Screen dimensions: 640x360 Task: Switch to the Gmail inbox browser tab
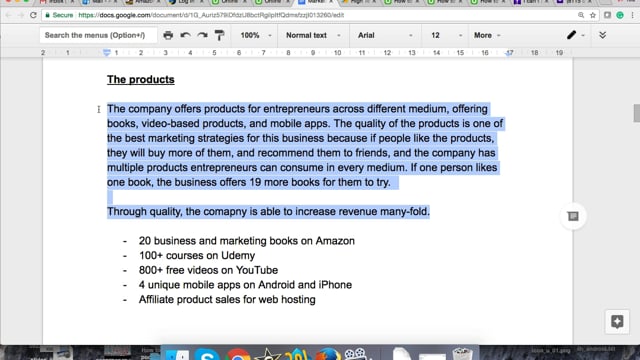(x=56, y=2)
